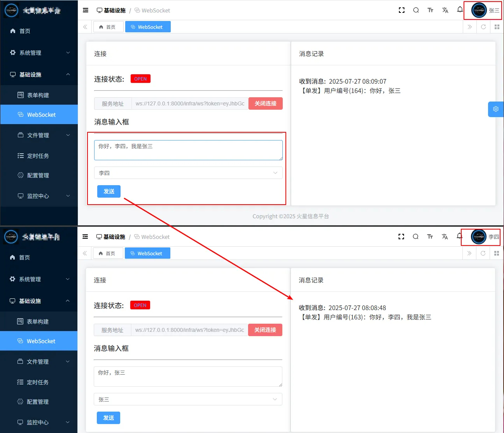Viewport: 504px width, 433px height.
Task: Refresh current page in 李四 window tab bar
Action: click(483, 253)
